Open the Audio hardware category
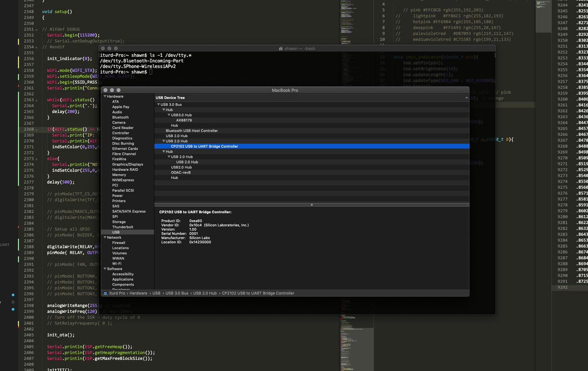The height and width of the screenshot is (371, 588). [x=117, y=112]
